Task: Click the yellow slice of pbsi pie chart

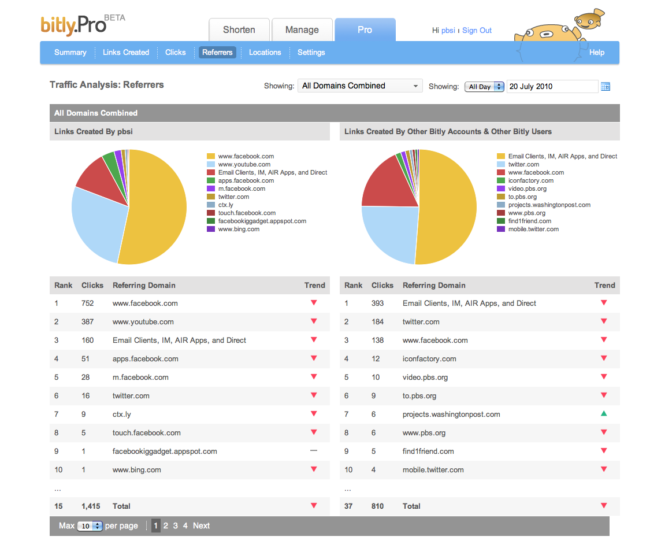Action: point(160,207)
